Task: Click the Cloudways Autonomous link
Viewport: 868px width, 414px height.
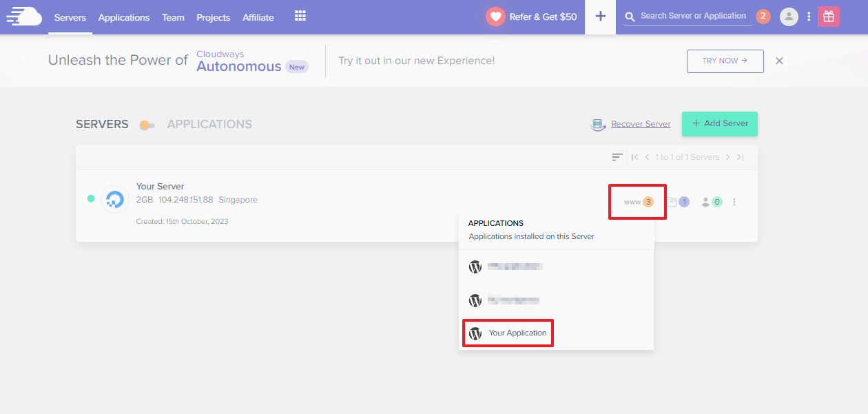Action: [x=239, y=61]
